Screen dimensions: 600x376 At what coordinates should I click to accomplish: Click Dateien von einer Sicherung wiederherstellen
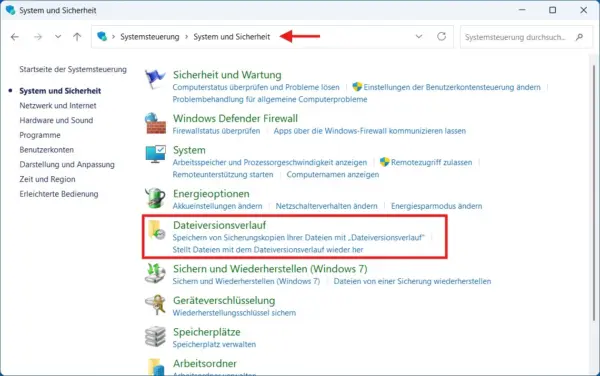pos(412,281)
